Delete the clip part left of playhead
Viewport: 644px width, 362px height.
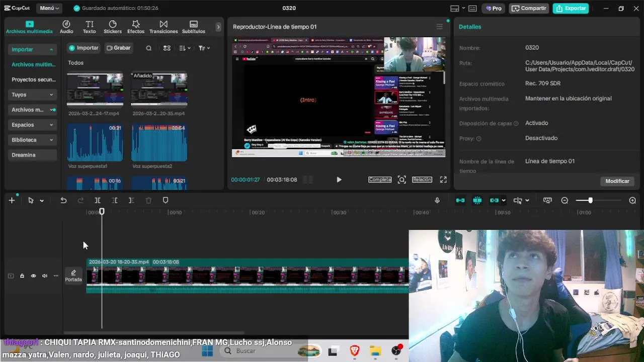coord(115,200)
